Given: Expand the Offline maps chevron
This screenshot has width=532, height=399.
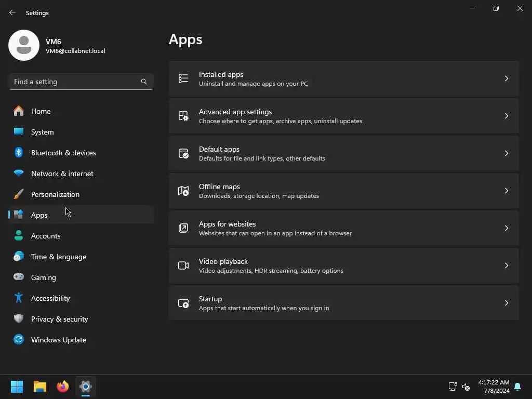Looking at the screenshot, I should [x=507, y=191].
